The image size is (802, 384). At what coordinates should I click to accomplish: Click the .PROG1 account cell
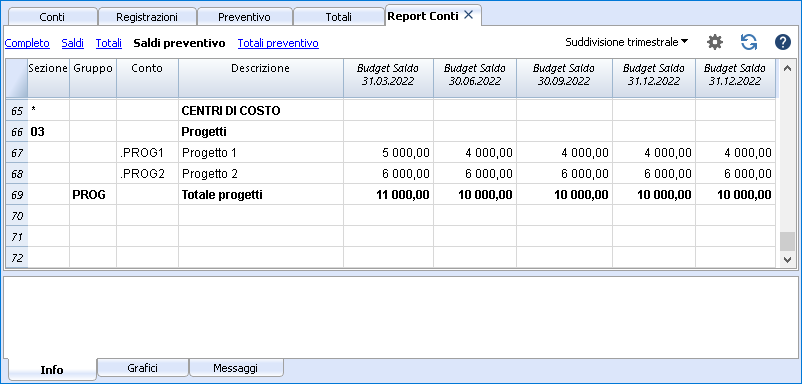coord(147,153)
